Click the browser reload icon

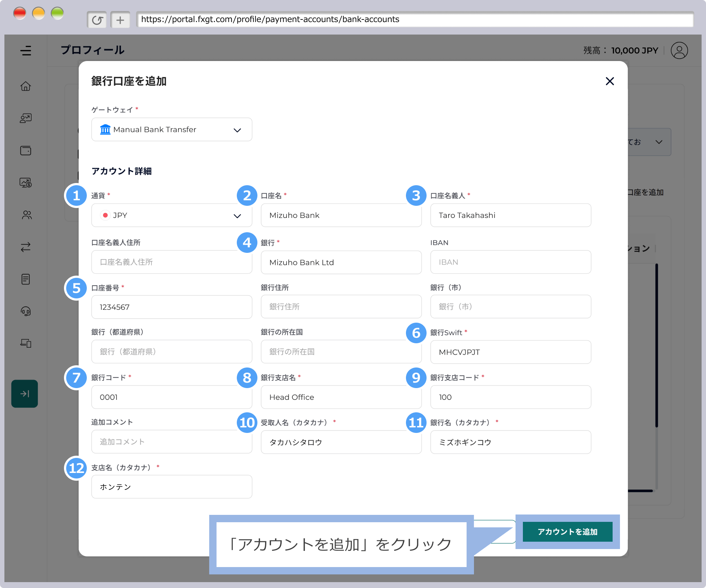(97, 19)
